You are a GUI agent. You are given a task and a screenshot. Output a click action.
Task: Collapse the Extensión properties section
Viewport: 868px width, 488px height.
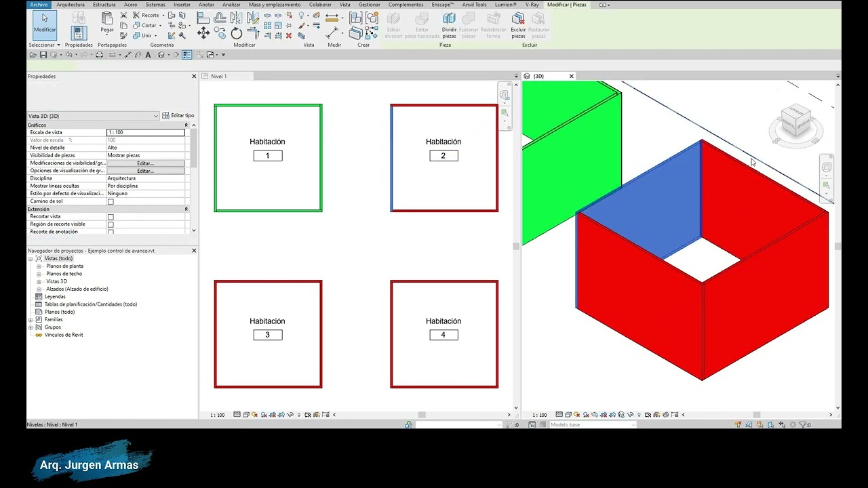point(186,209)
